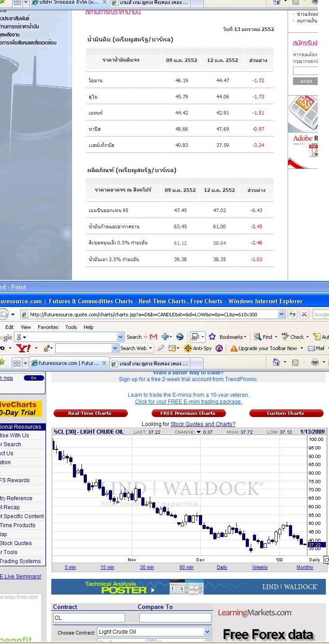The width and height of the screenshot is (329, 644).
Task: Click Home icon in futuresource window
Action: [276, 362]
